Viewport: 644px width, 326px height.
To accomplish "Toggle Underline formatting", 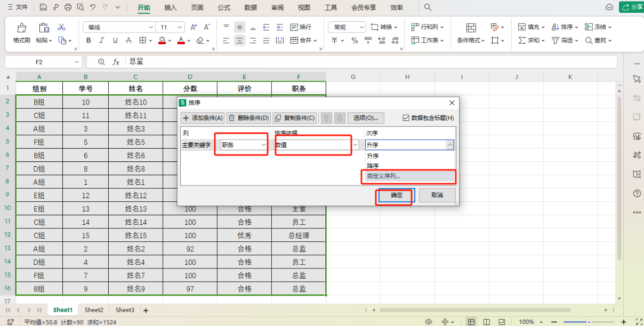I will [115, 40].
